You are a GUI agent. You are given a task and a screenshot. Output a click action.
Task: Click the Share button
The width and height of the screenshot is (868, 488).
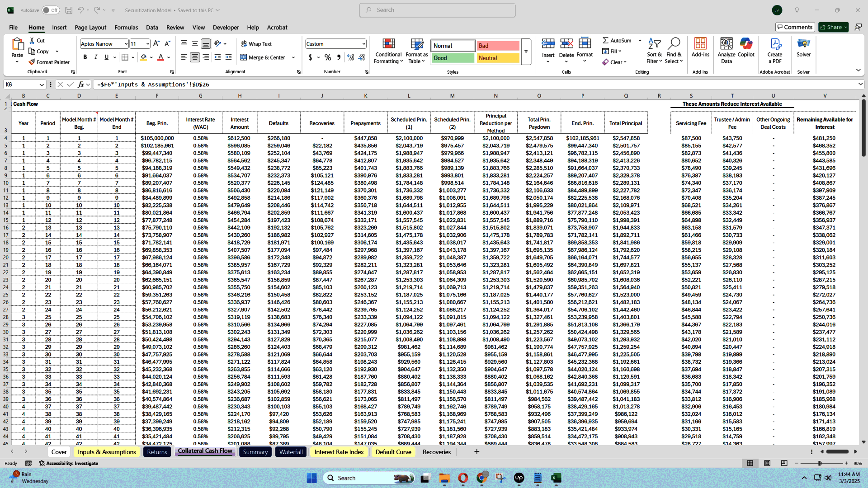tap(833, 27)
